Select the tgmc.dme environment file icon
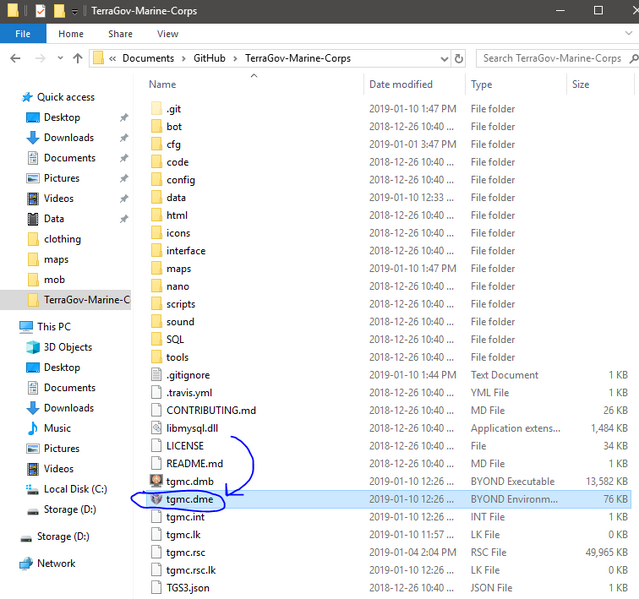 (156, 499)
